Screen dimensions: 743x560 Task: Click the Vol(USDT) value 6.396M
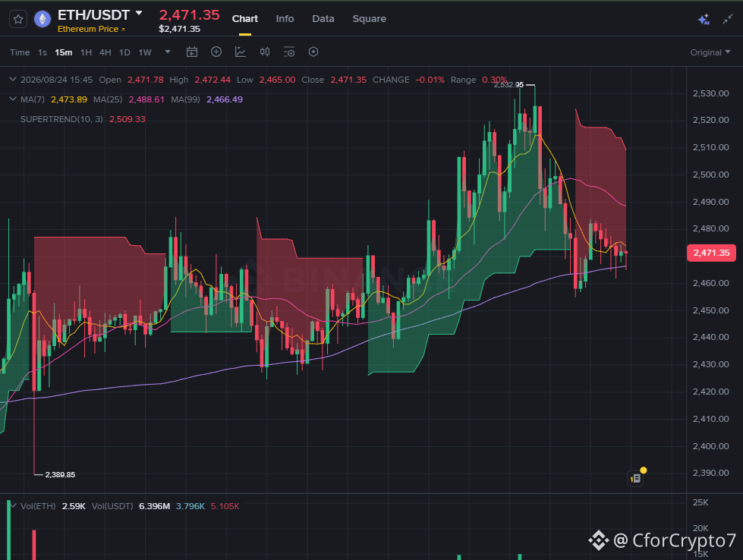tap(155, 506)
